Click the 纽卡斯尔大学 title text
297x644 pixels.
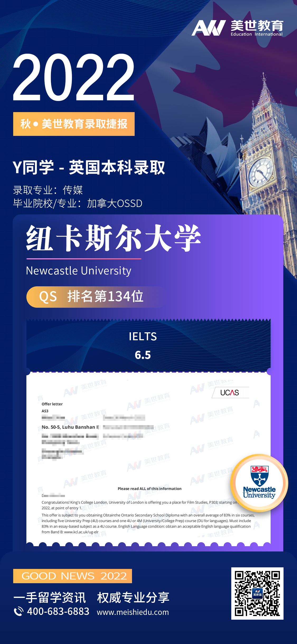click(114, 238)
